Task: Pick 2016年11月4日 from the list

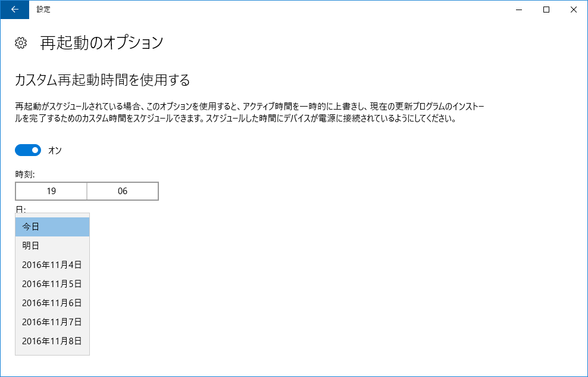Action: click(52, 265)
